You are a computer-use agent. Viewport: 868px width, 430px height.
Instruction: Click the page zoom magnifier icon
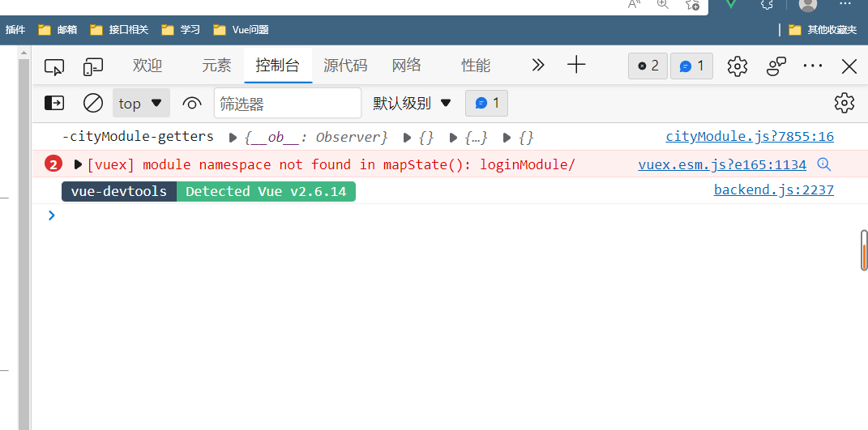[663, 4]
